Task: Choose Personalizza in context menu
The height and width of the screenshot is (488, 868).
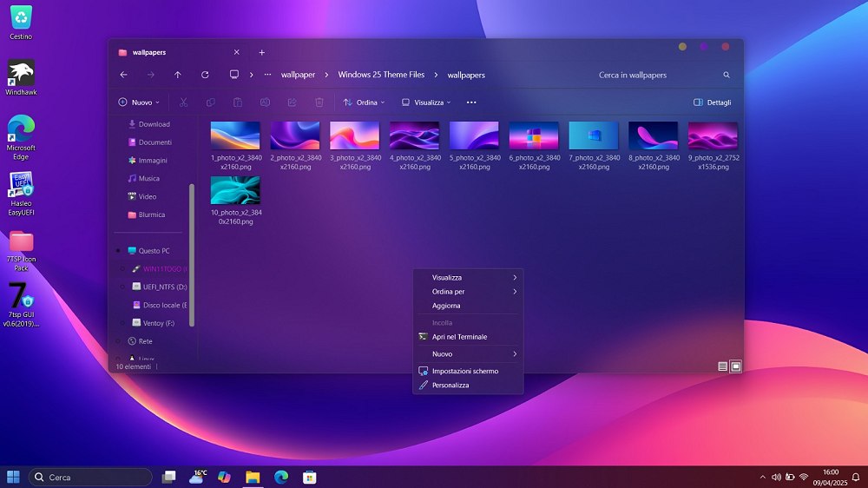Action: point(469,385)
